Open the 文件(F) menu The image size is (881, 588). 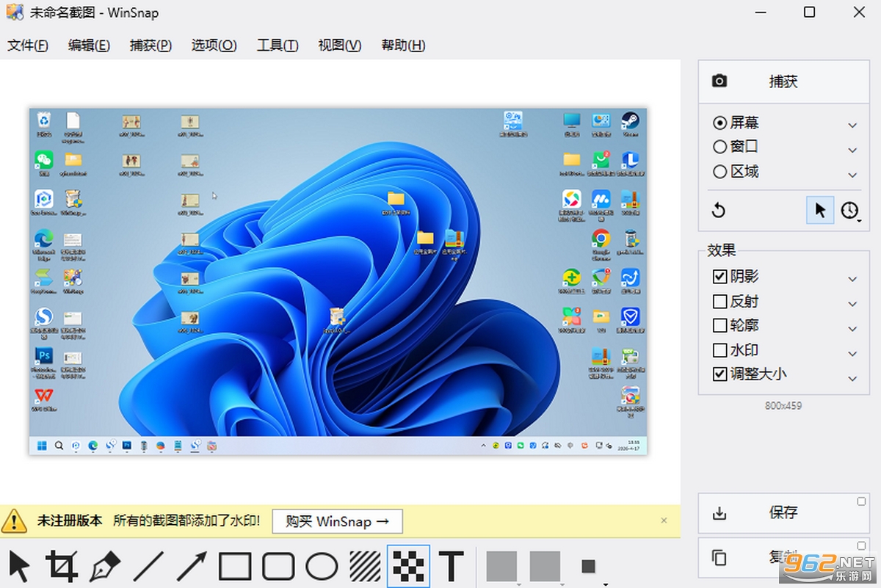[x=28, y=46]
